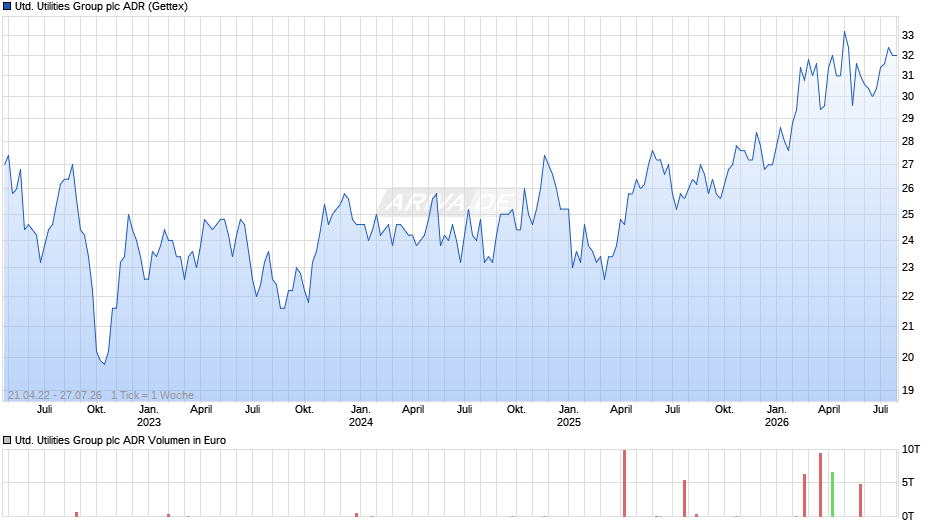Click the green volume bar near April 2026
Image resolution: width=940 pixels, height=526 pixels.
pyautogui.click(x=832, y=495)
